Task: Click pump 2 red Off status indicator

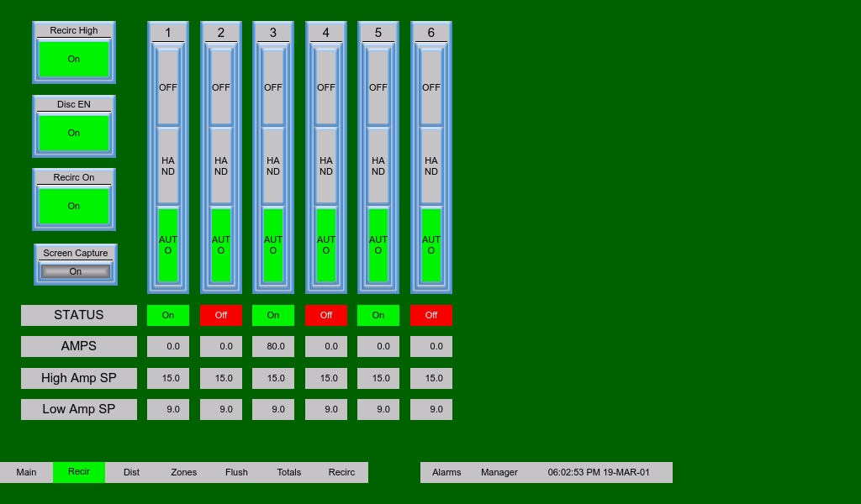Action: [221, 315]
